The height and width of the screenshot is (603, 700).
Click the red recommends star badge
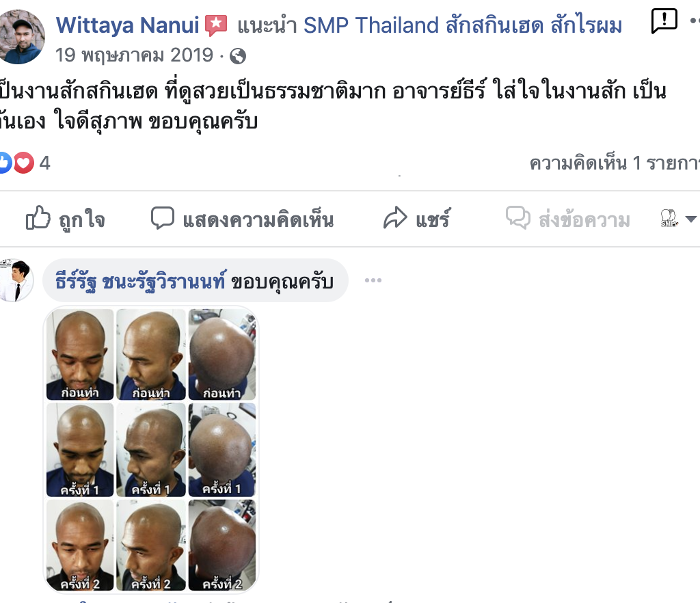tap(216, 25)
